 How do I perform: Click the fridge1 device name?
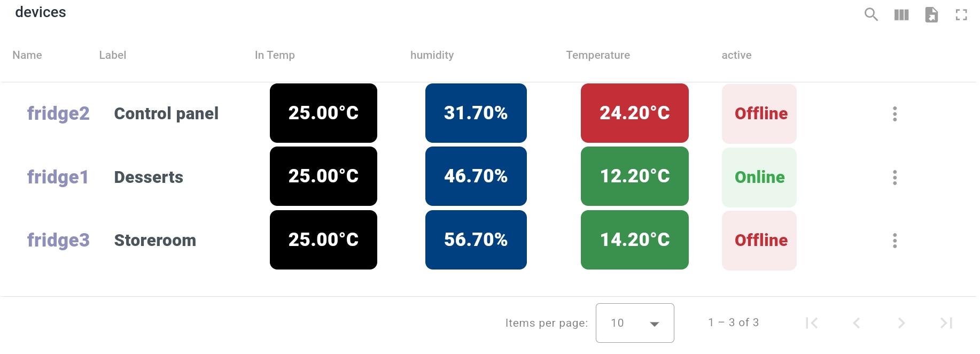pos(58,177)
